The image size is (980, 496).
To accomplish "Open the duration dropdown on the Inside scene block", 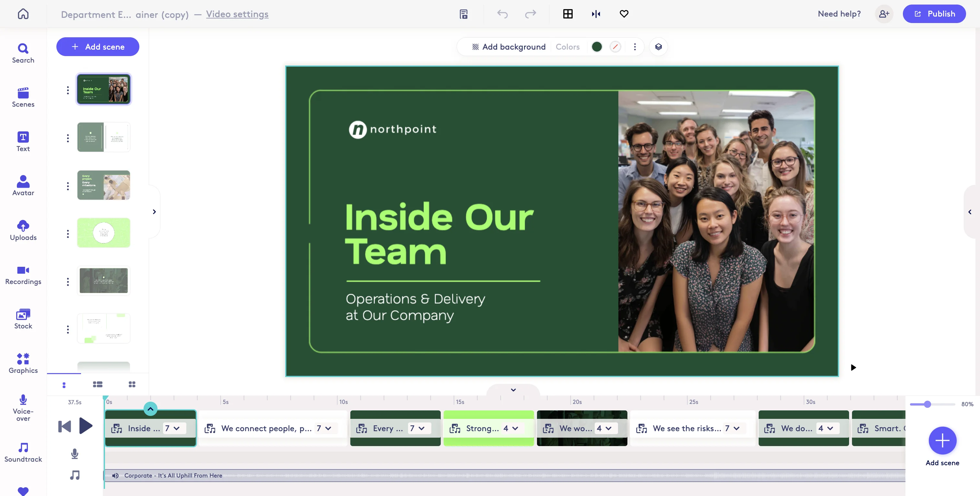I will pyautogui.click(x=172, y=428).
